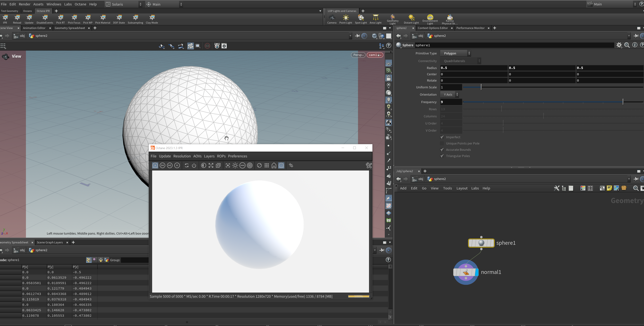Toggle the Imperfect checkbox
The height and width of the screenshot is (326, 644).
point(442,137)
